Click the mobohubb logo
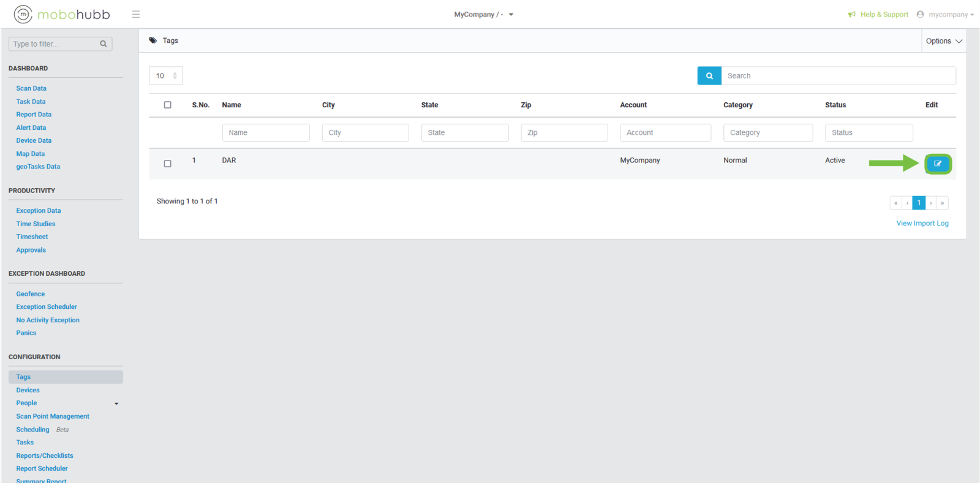Viewport: 980px width, 483px height. click(62, 14)
